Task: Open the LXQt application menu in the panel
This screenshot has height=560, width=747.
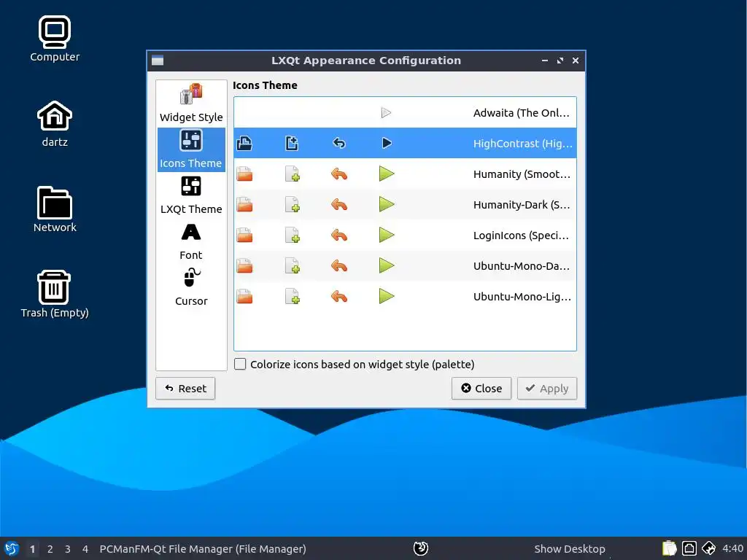Action: click(x=12, y=548)
